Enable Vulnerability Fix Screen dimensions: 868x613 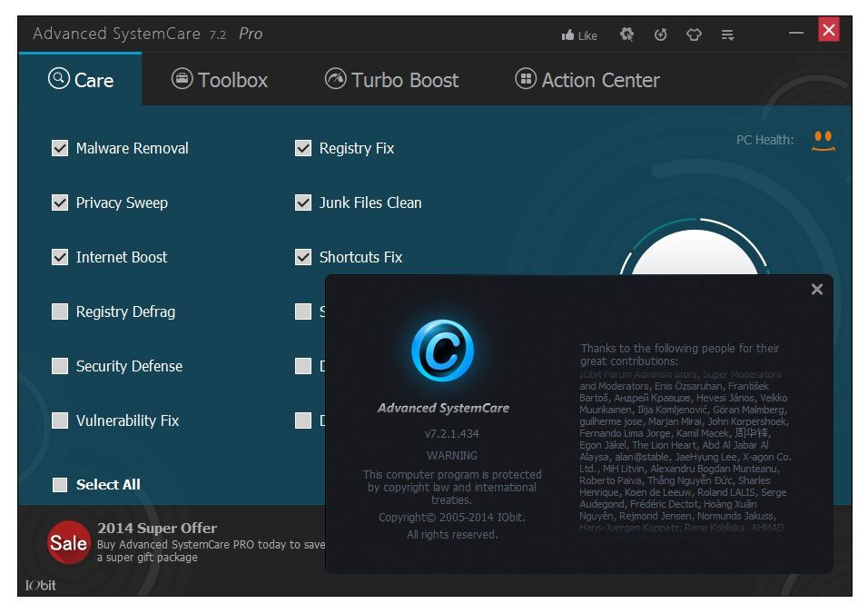(x=60, y=420)
